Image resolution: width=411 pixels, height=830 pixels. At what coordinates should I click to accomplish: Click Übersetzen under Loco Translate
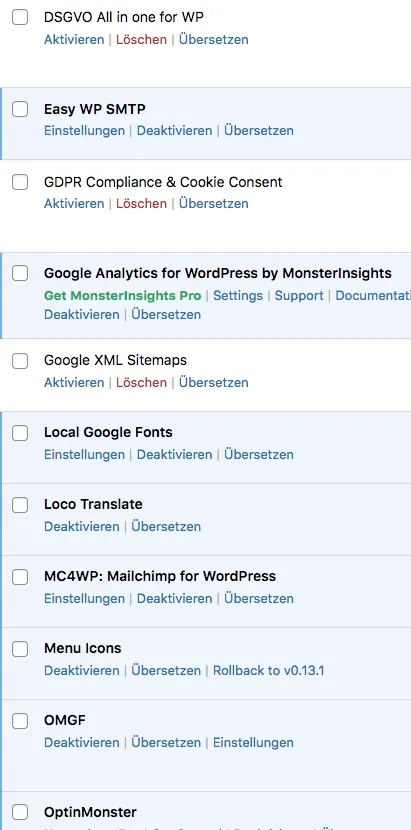pyautogui.click(x=166, y=527)
